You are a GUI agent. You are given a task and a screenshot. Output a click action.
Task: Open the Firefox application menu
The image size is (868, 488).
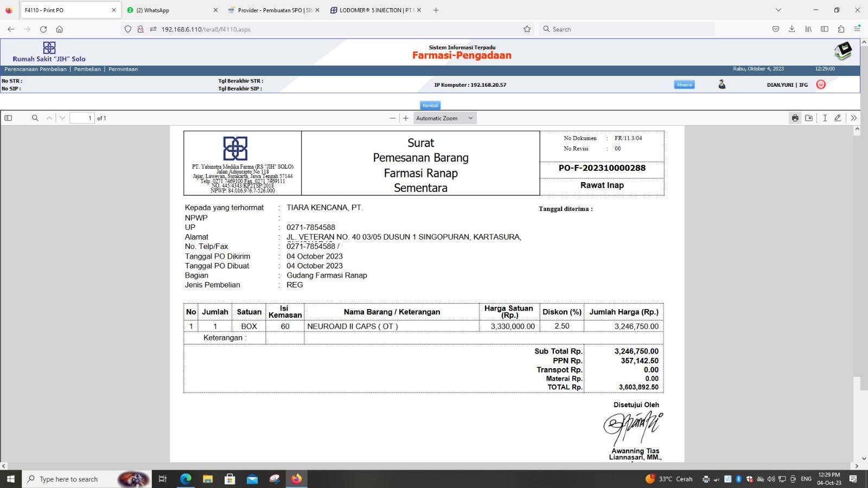(x=857, y=29)
